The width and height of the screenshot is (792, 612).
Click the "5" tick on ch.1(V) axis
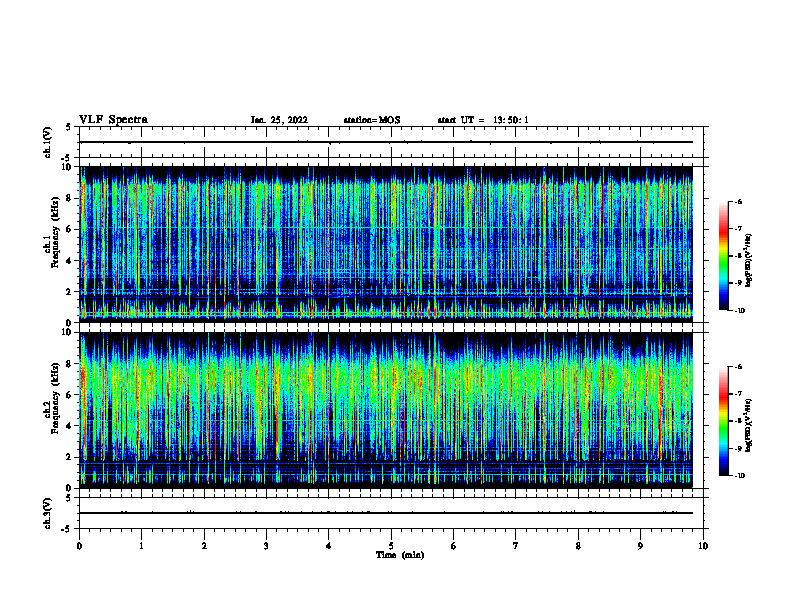(69, 128)
